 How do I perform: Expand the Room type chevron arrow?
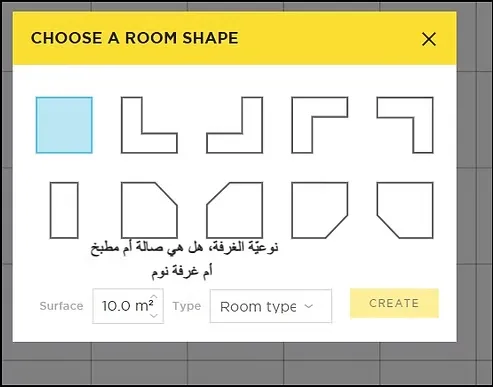[309, 306]
